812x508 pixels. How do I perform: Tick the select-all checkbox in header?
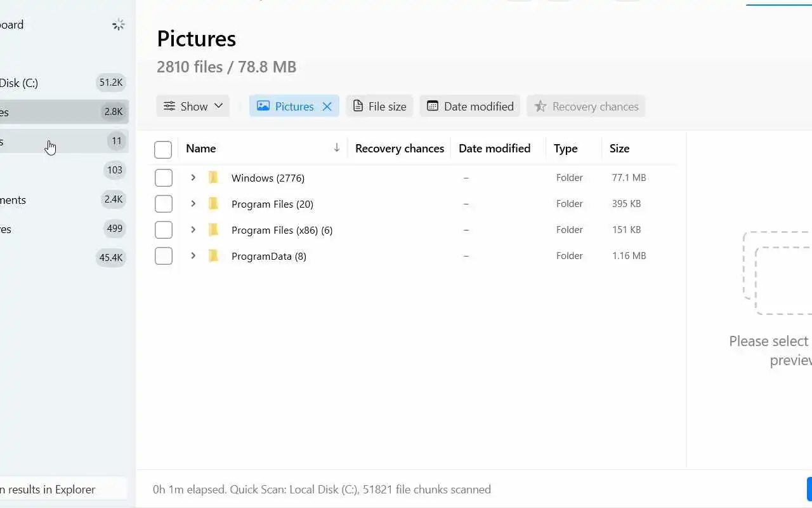[163, 149]
